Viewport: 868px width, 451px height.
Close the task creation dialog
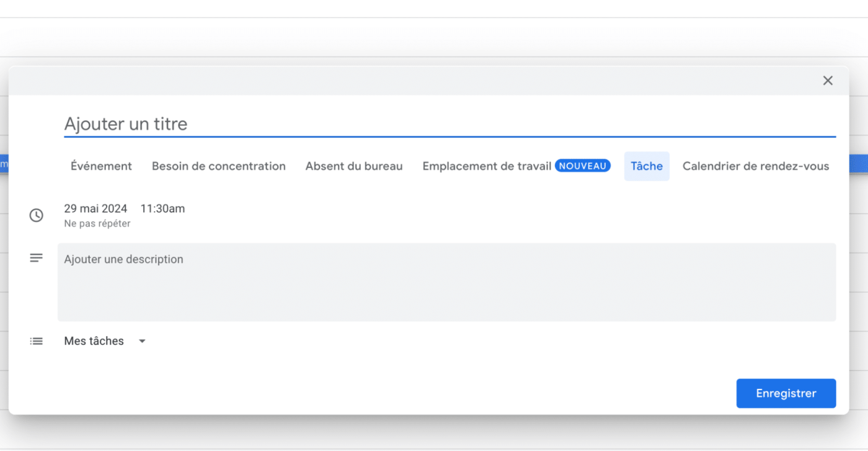[827, 81]
